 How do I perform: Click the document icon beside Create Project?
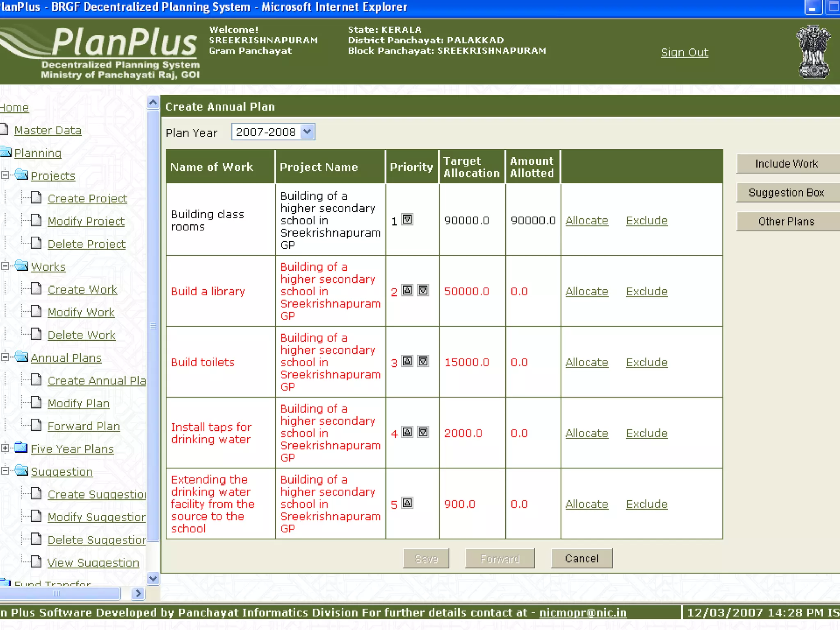pyautogui.click(x=37, y=198)
